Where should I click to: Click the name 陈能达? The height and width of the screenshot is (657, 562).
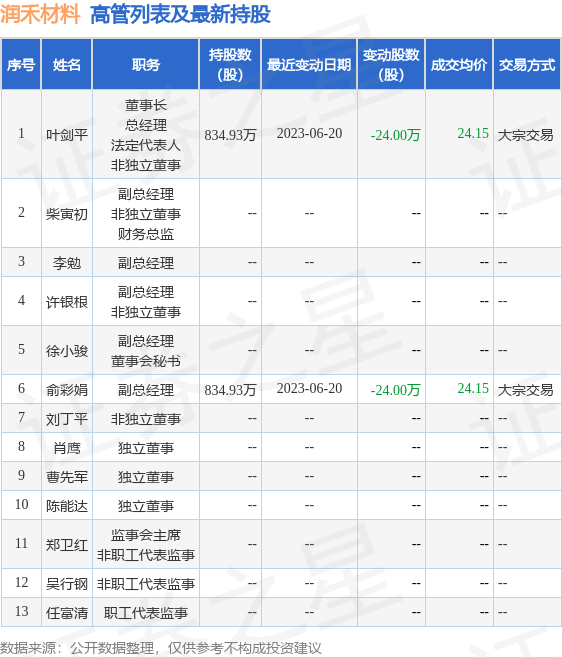tap(67, 506)
